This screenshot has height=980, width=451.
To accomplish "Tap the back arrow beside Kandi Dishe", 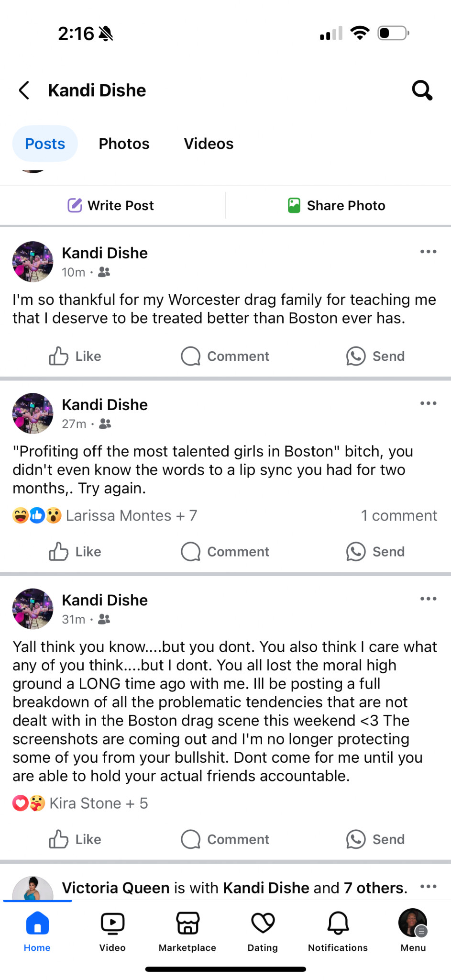I will point(24,90).
